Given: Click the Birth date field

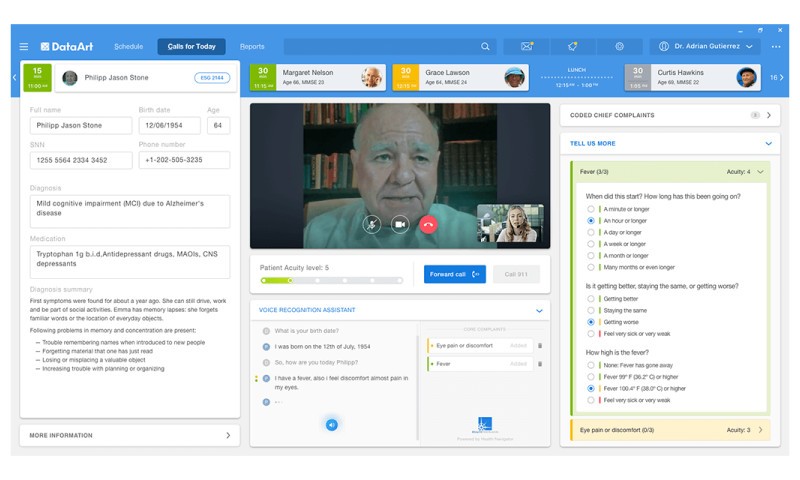Looking at the screenshot, I should click(x=170, y=125).
